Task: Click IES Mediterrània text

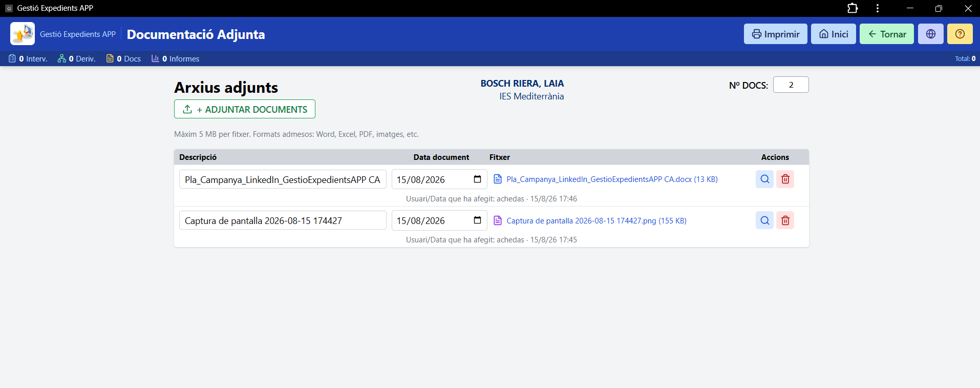Action: pyautogui.click(x=531, y=96)
